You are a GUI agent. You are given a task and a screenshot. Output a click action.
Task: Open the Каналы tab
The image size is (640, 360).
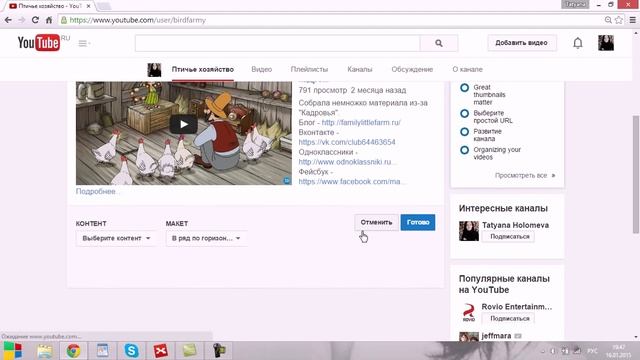click(360, 69)
